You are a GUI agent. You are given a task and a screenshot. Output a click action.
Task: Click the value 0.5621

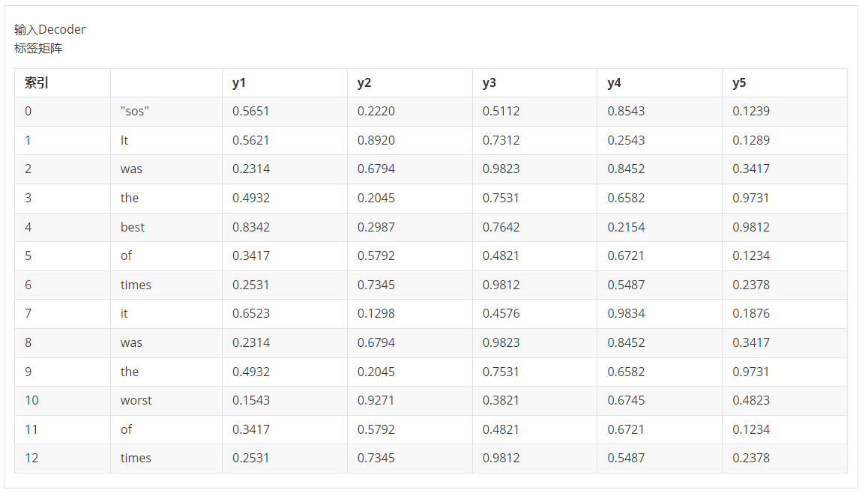tap(251, 141)
